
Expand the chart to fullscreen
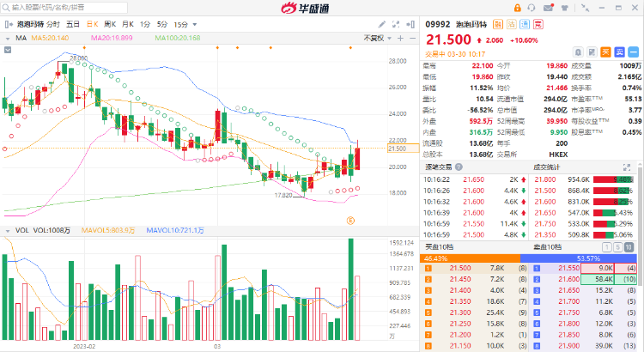coord(396,25)
